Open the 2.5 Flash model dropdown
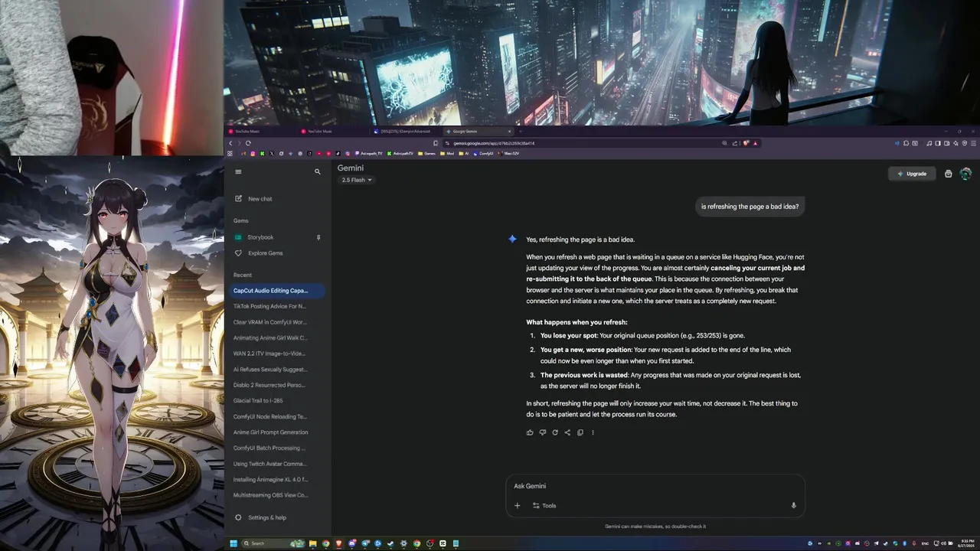The image size is (980, 551). pyautogui.click(x=357, y=180)
